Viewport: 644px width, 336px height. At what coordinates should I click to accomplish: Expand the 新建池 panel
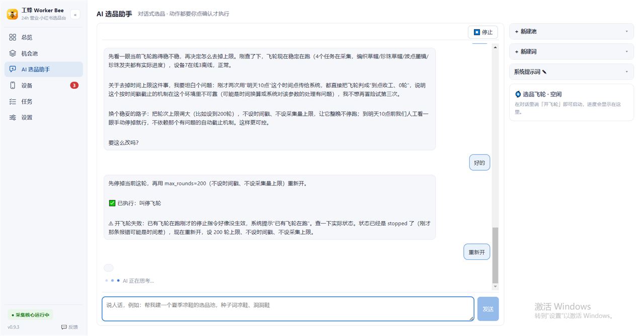point(572,31)
